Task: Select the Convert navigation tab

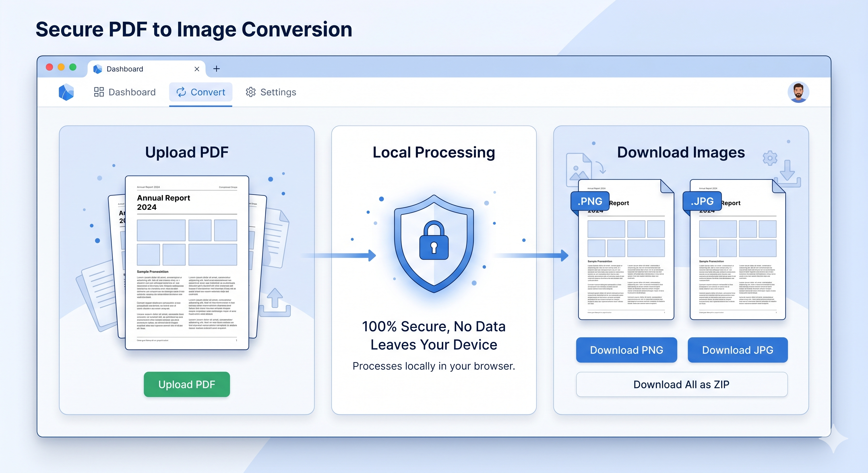Action: click(201, 92)
